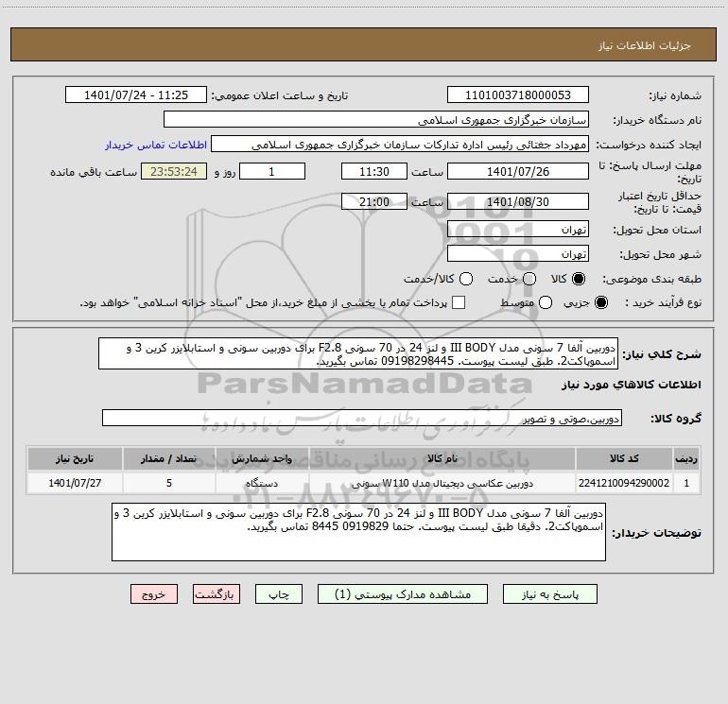Viewport: 728px width, 704px height.
Task: Open مشاهده مدارک پیوستی (1) button
Action: coord(403,594)
